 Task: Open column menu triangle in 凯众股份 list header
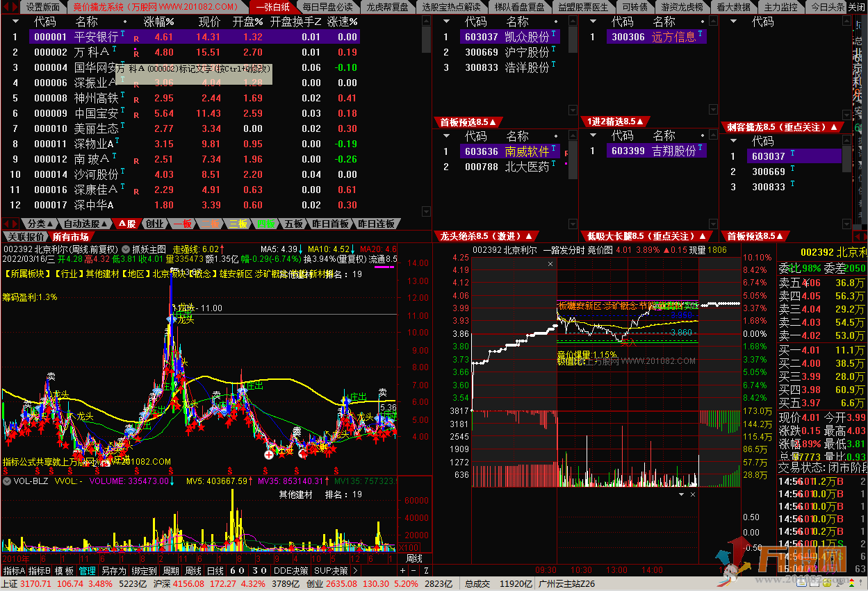pos(448,22)
